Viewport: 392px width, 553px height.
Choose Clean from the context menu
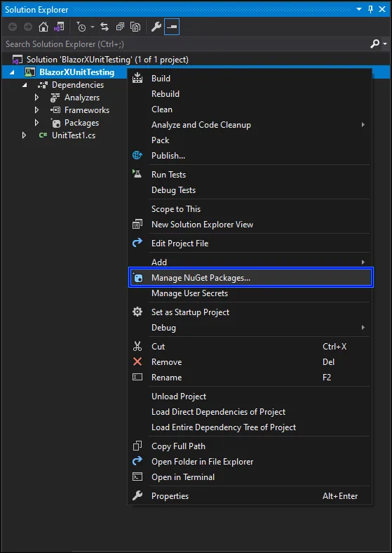tap(250, 109)
